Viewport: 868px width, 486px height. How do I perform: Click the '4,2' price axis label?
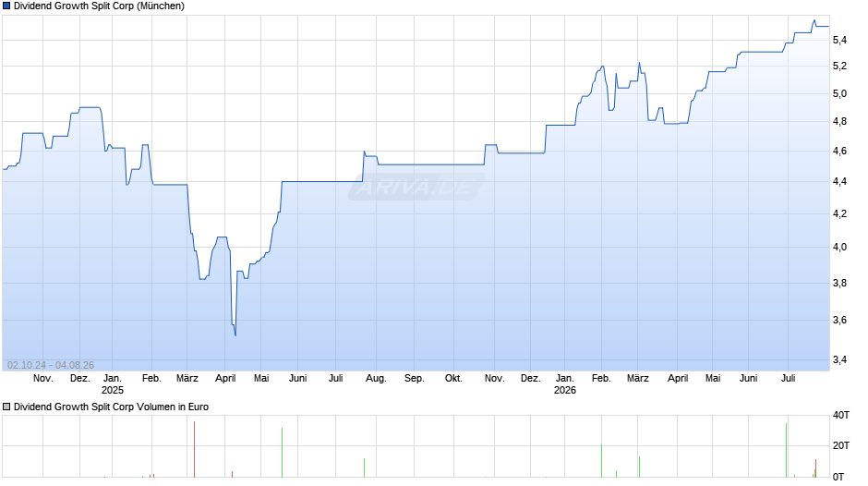click(x=839, y=214)
